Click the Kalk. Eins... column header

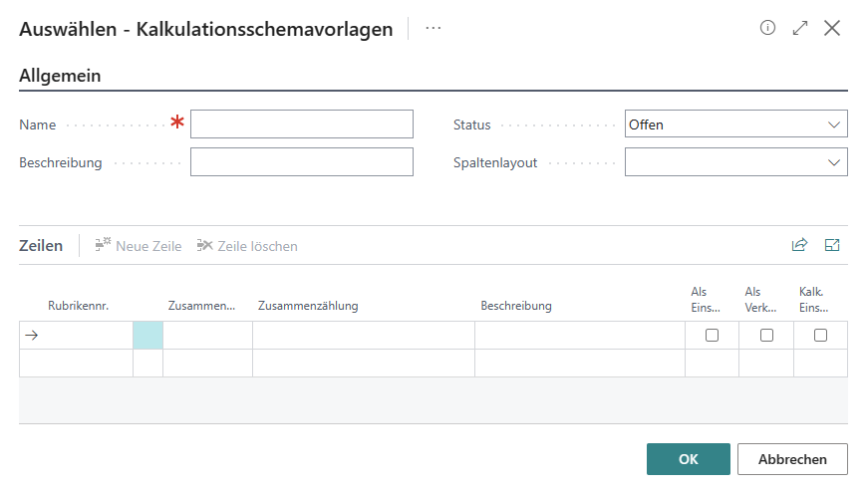coord(814,300)
